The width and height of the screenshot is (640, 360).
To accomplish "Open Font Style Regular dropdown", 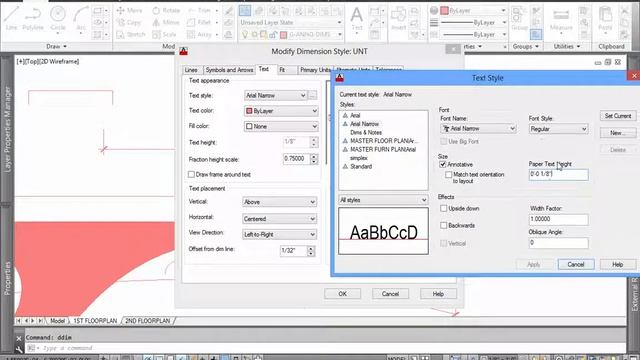I will pos(558,129).
